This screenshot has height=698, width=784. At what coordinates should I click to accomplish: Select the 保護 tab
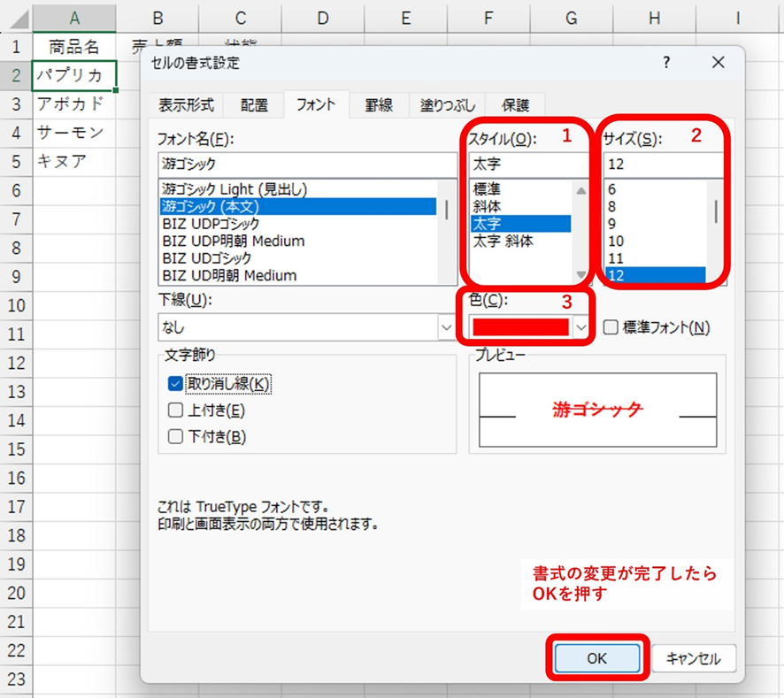(x=516, y=105)
